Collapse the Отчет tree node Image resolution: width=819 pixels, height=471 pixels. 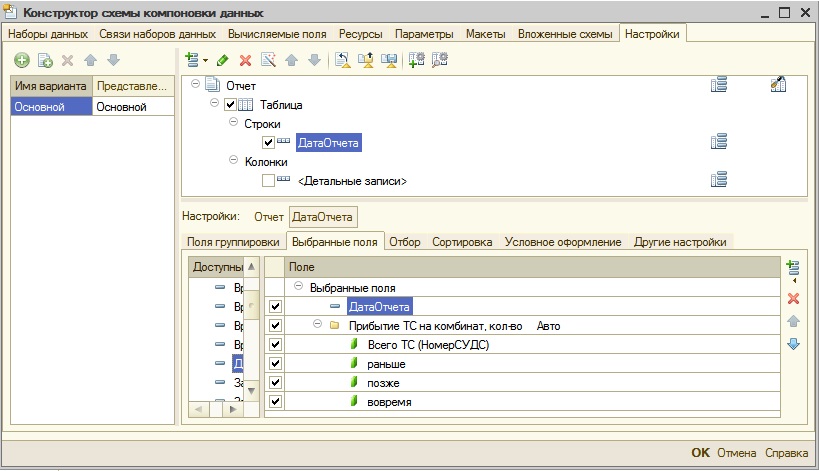pyautogui.click(x=196, y=85)
